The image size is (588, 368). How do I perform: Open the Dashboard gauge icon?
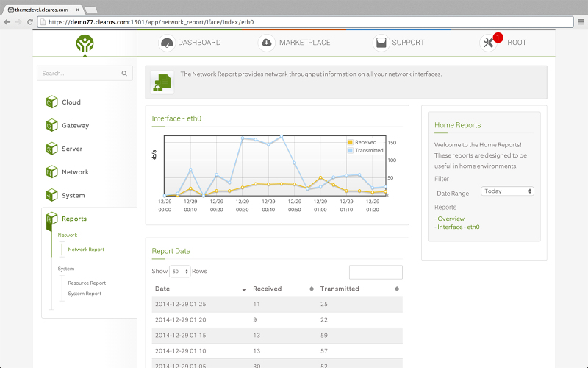click(167, 43)
